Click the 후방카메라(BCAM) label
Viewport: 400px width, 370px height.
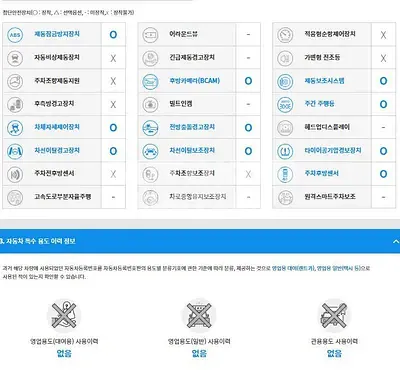coord(194,80)
